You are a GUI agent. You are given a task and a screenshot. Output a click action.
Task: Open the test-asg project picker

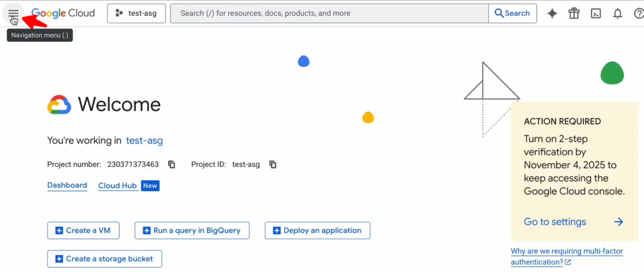136,13
